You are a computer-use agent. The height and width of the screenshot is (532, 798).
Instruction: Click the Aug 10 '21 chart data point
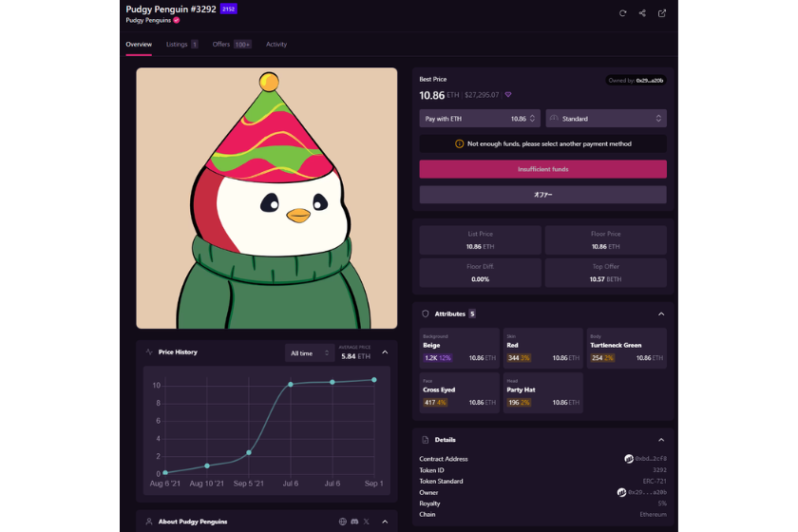click(207, 465)
